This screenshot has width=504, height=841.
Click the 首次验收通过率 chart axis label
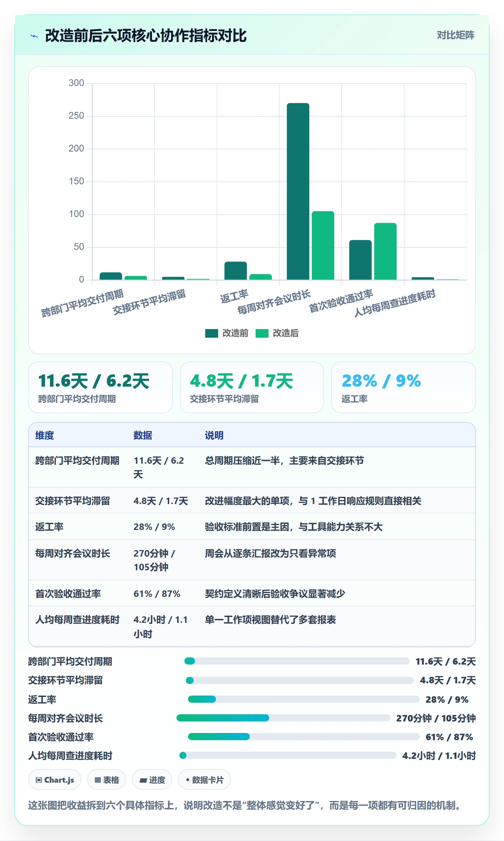pos(341,301)
